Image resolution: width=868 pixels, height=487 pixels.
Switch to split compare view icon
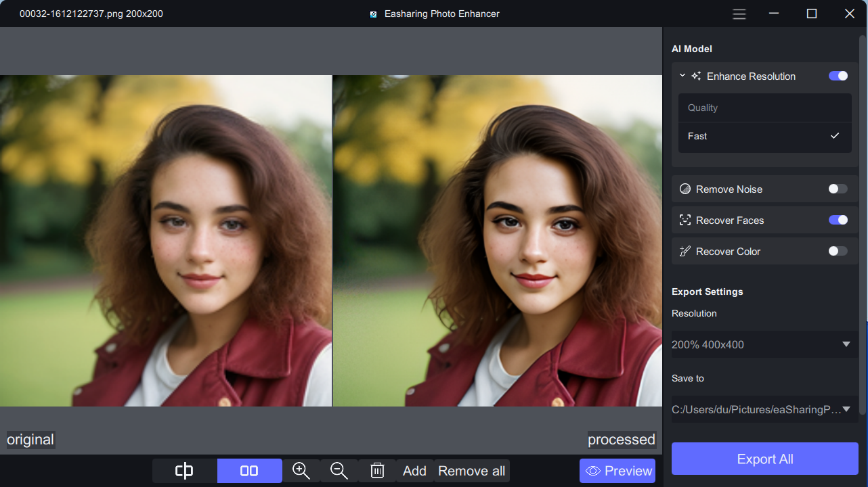(x=184, y=471)
